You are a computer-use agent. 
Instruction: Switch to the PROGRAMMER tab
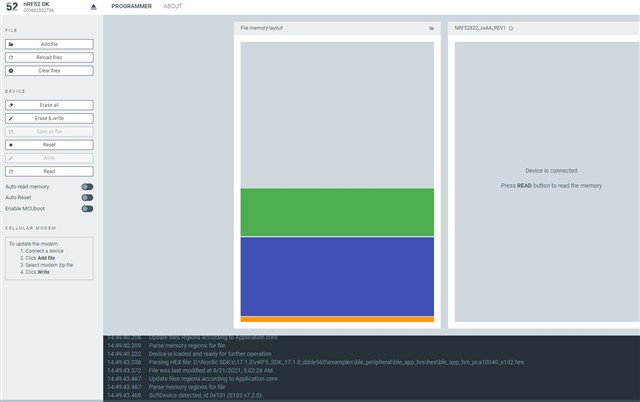pyautogui.click(x=131, y=6)
